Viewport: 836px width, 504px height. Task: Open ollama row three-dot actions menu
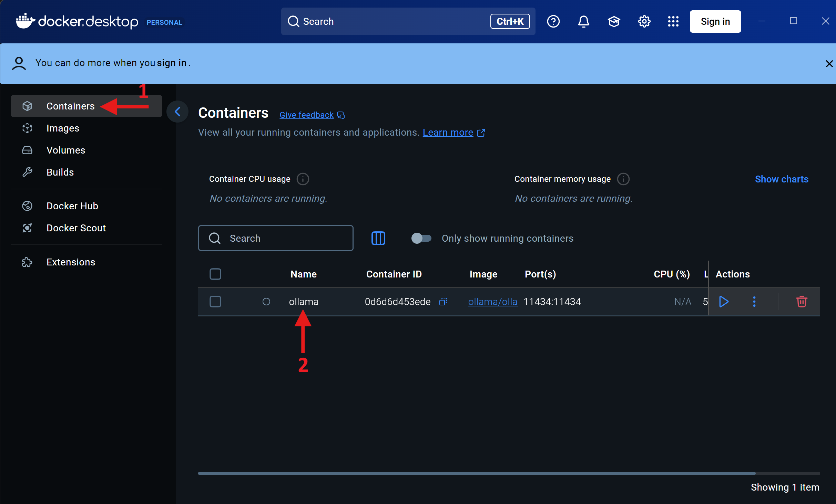754,302
